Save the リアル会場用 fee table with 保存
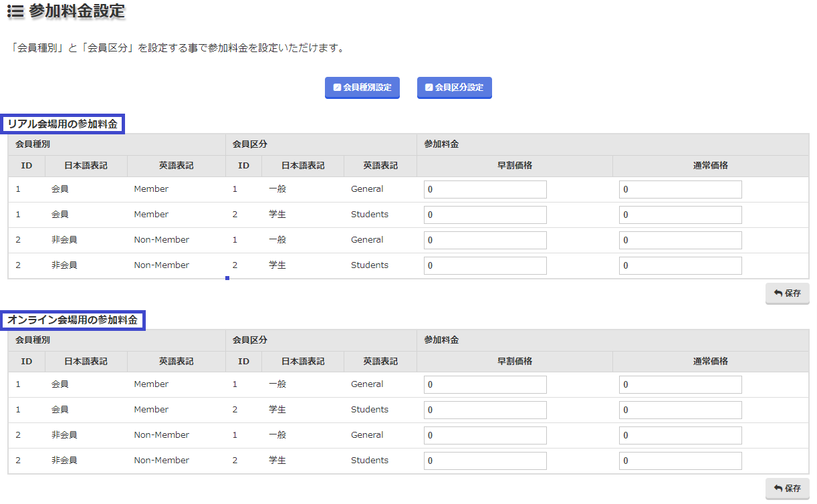 [787, 293]
